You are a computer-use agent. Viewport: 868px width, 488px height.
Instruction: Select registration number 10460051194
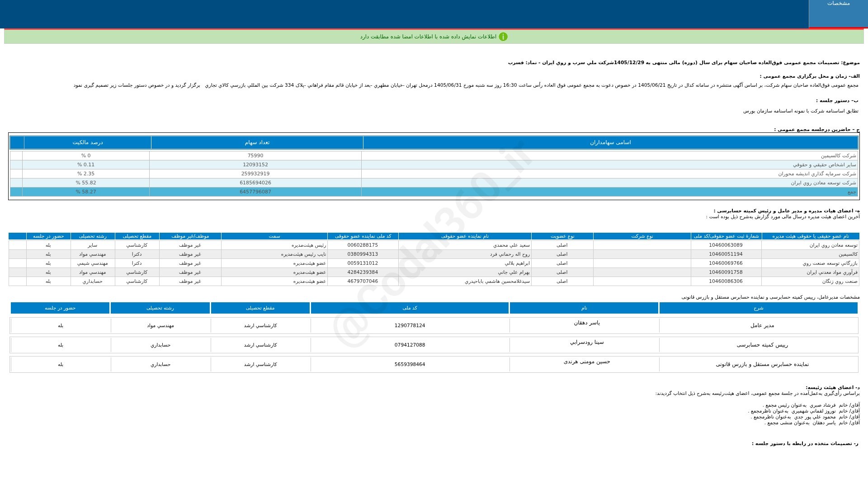tap(726, 254)
